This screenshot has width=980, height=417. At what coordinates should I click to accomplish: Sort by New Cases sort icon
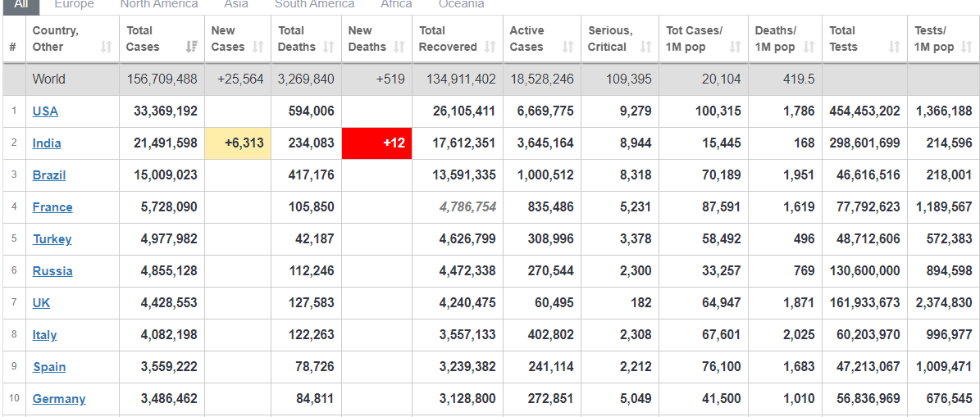pyautogui.click(x=258, y=47)
